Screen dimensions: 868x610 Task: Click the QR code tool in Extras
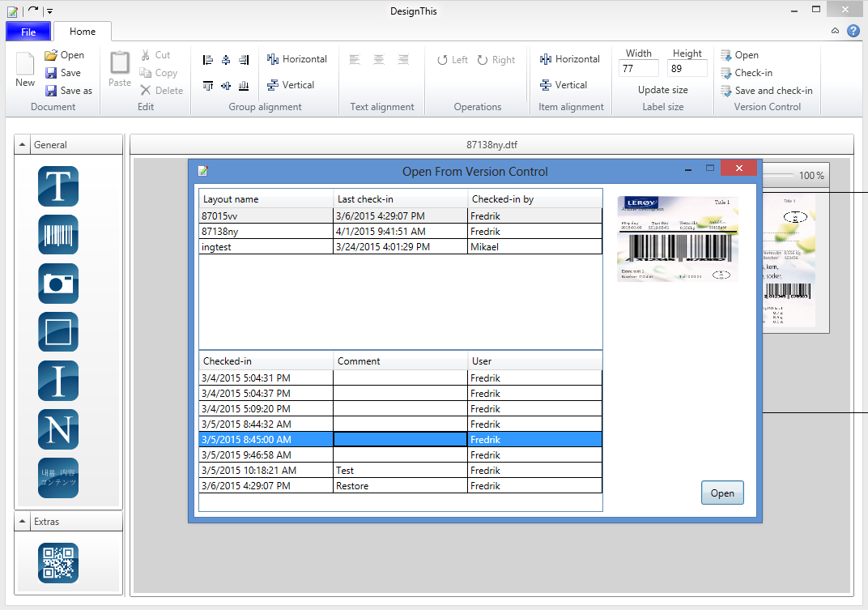tap(58, 563)
